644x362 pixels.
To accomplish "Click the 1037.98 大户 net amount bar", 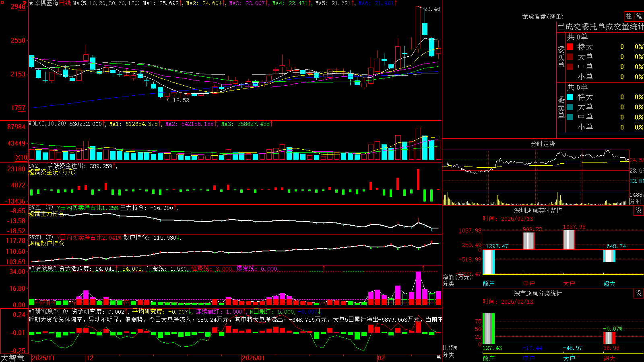I will (569, 240).
